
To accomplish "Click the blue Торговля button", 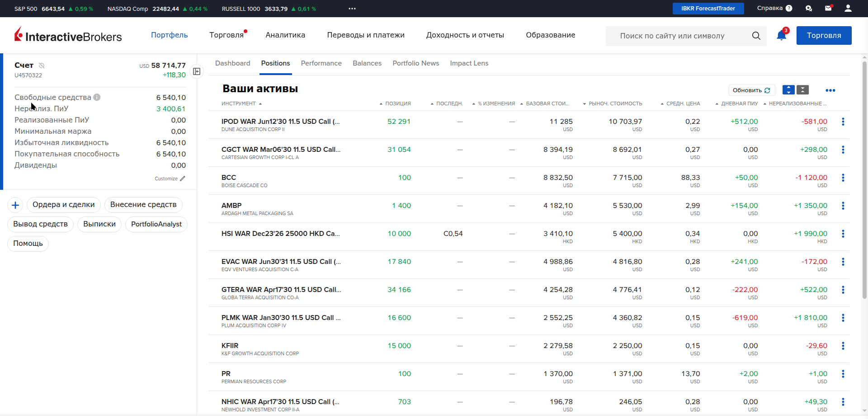I will tap(824, 35).
